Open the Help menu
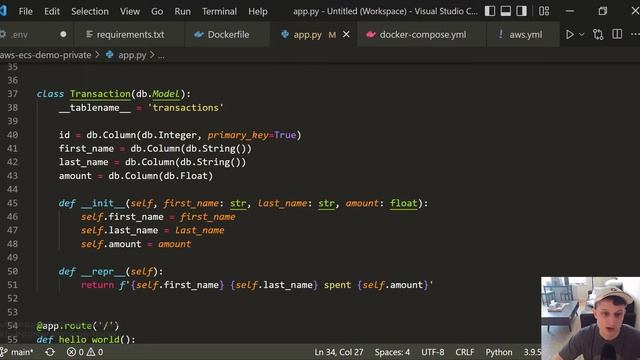The height and width of the screenshot is (360, 640). click(x=258, y=11)
